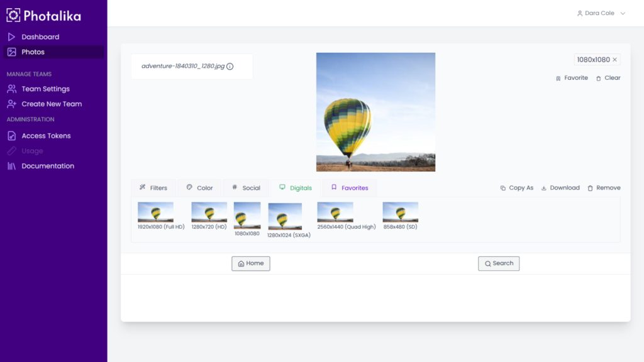Show the Favorites tab
This screenshot has height=362, width=644.
coord(350,188)
